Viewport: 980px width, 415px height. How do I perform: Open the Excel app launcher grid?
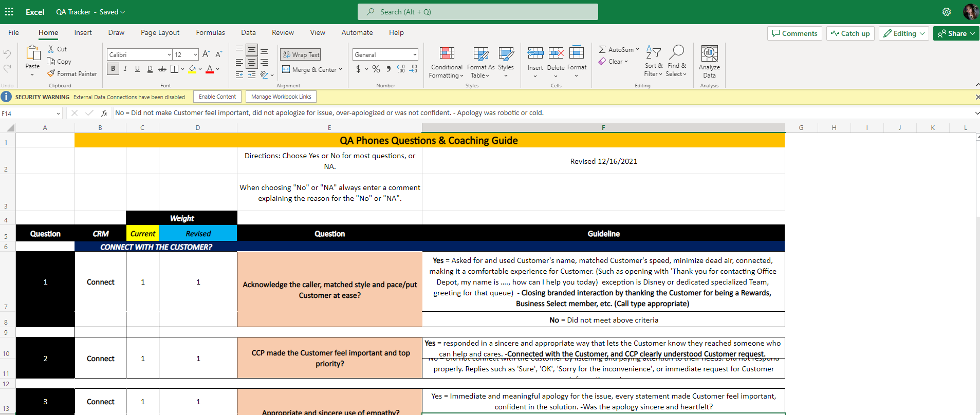pyautogui.click(x=9, y=12)
